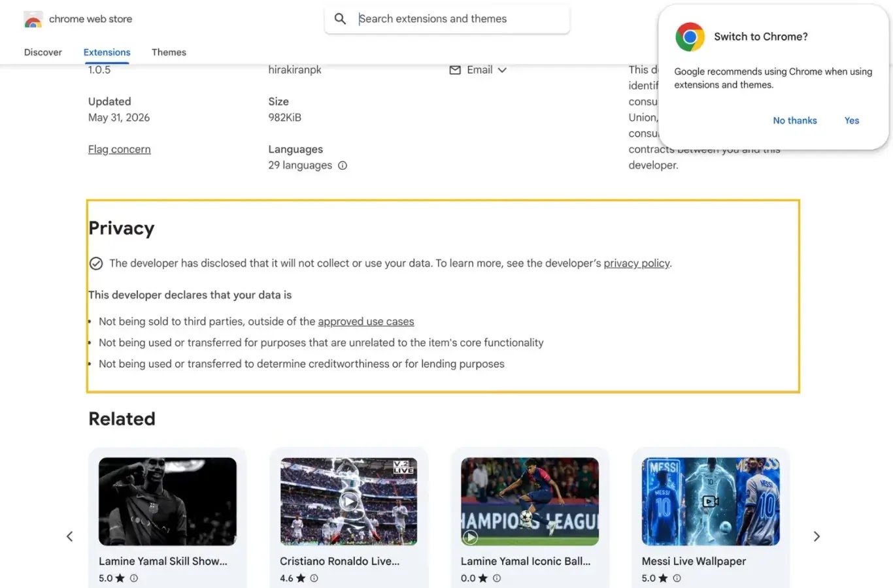893x588 pixels.
Task: Go to the Discover tab
Action: pos(43,52)
